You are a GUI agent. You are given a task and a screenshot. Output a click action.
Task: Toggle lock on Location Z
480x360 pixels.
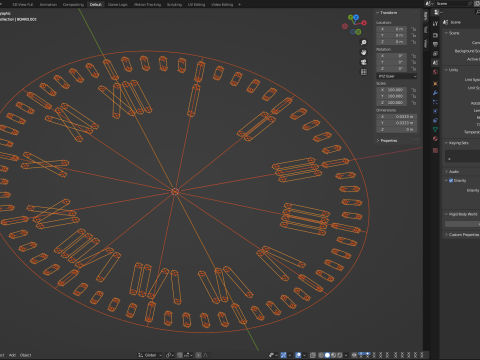pos(414,42)
